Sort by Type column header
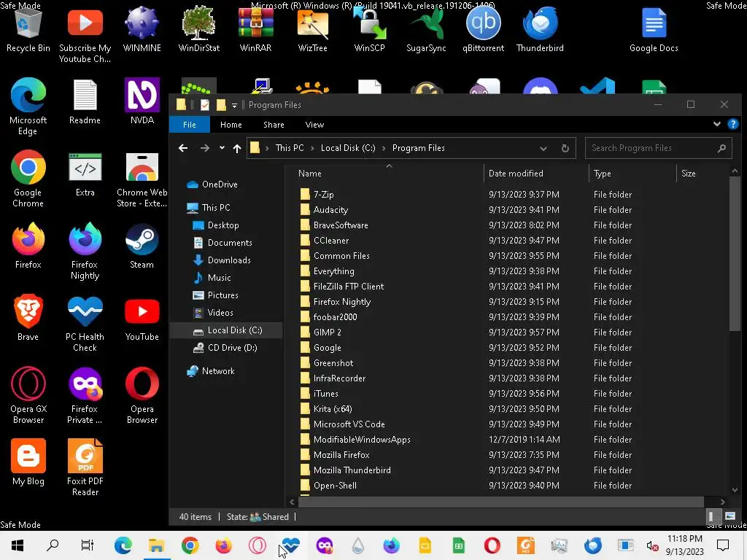747x560 pixels. 632,174
